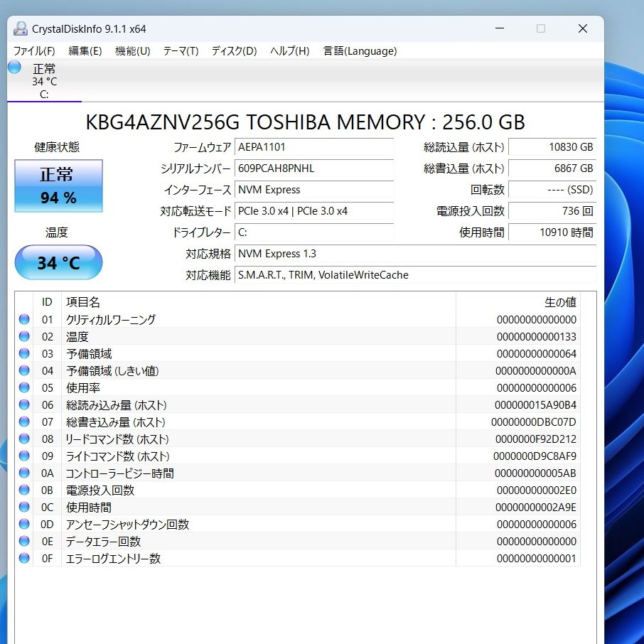Viewport: 644px width, 644px height.
Task: Click the features field S.M.A.R.T., TRIM, VolatileWriteCache
Action: [415, 275]
